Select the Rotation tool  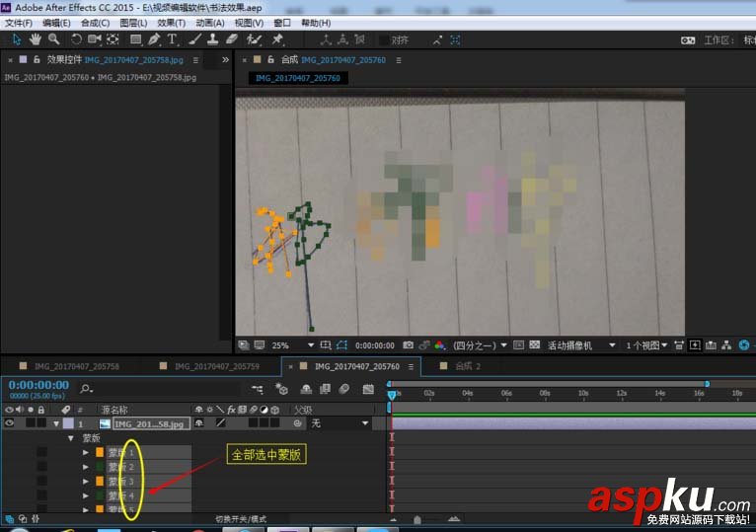pyautogui.click(x=76, y=39)
